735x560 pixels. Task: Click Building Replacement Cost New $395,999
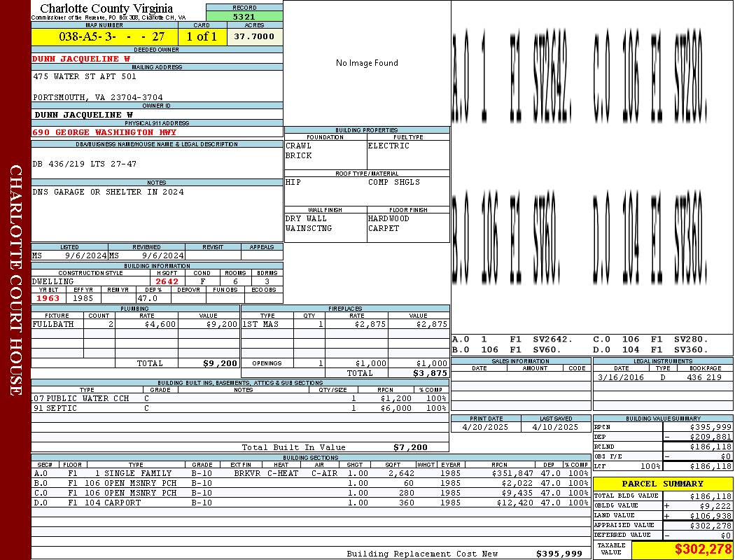tap(559, 554)
